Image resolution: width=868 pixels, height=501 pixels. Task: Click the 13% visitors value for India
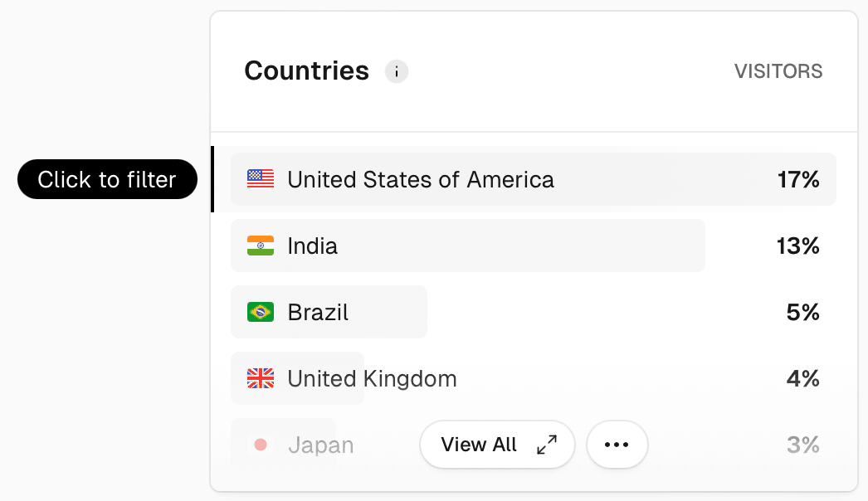798,246
